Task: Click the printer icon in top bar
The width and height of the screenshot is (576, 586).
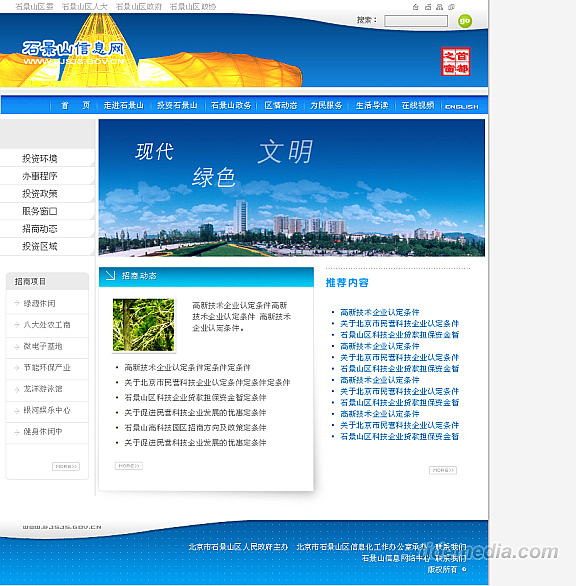Action: 428,7
